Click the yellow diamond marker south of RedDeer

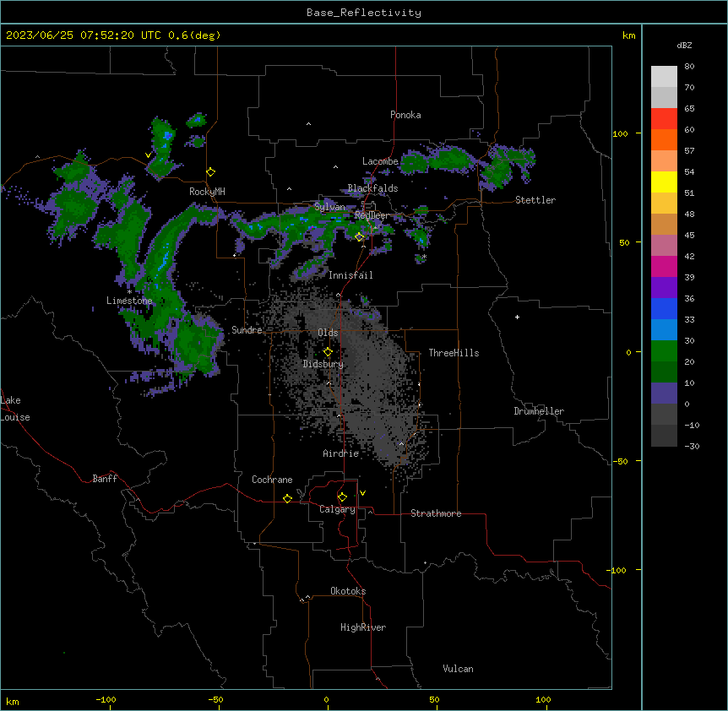pyautogui.click(x=360, y=237)
